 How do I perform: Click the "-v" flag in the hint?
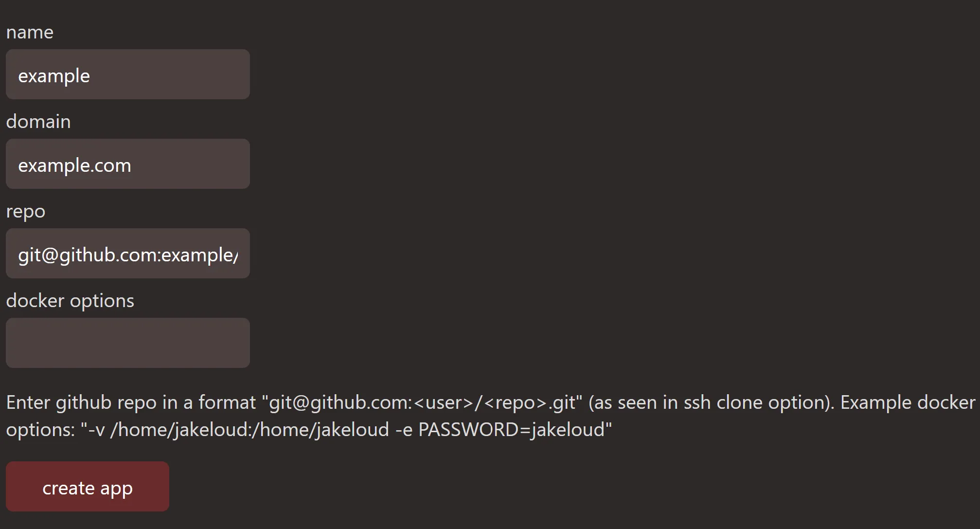(95, 430)
